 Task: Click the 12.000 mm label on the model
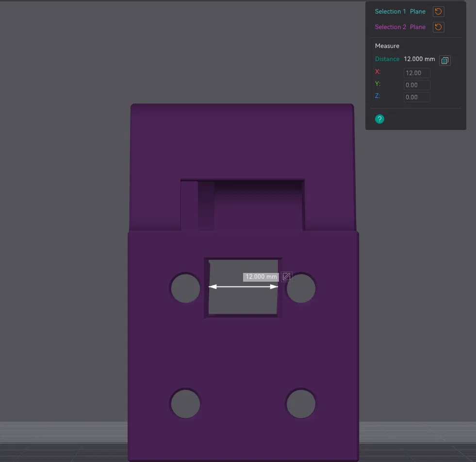(x=261, y=277)
